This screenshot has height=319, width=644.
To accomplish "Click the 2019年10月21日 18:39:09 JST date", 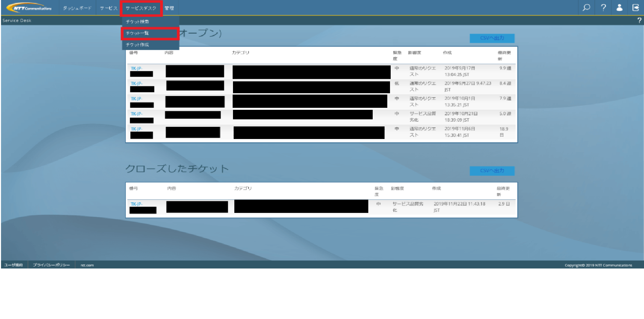I will click(461, 117).
